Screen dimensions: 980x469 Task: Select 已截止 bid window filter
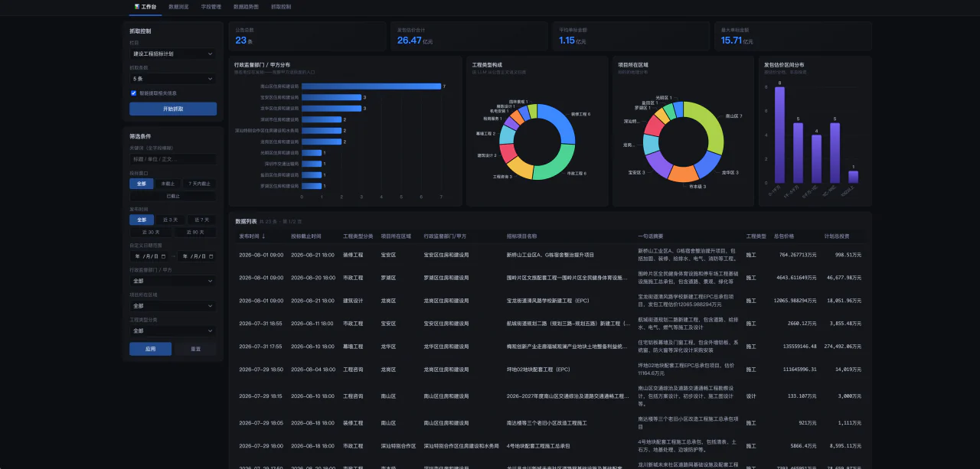click(173, 196)
